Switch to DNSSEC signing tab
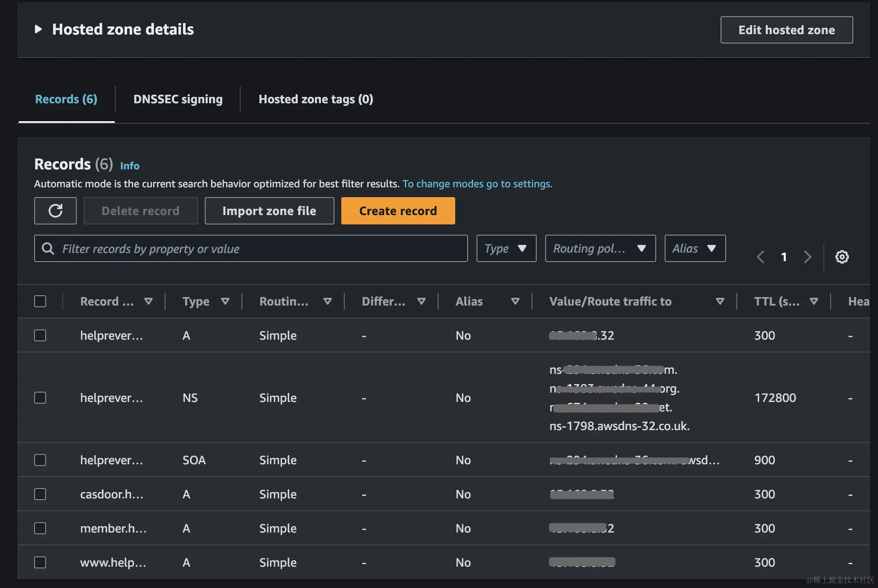878x588 pixels. [178, 99]
